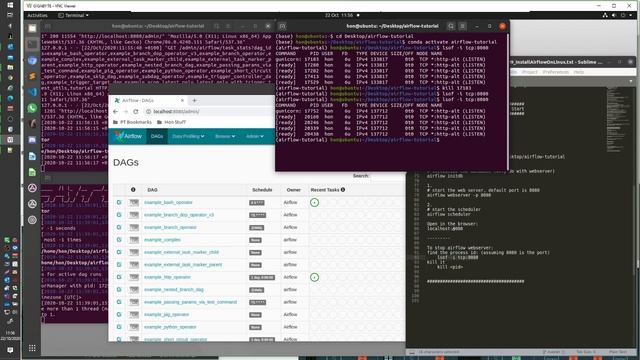The width and height of the screenshot is (640, 360).
Task: Show Applications grid in Ubuntu dock
Action: pos(32,348)
